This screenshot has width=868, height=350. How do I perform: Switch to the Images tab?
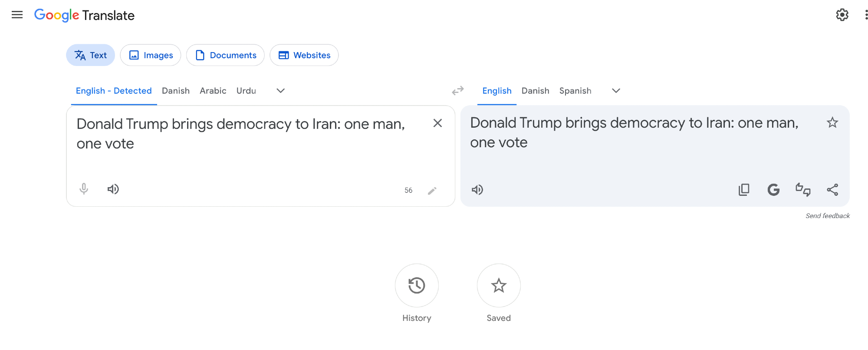[151, 55]
